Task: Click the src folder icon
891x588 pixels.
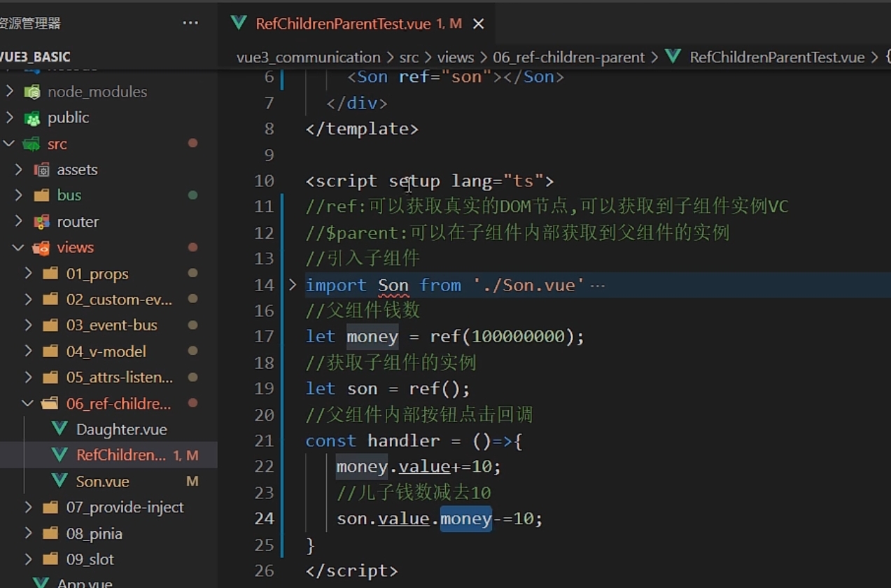Action: 31,144
